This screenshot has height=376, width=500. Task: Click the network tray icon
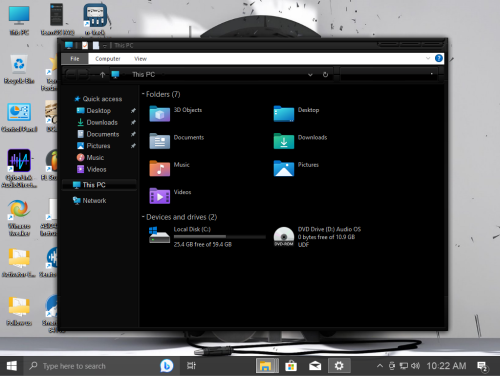[404, 366]
